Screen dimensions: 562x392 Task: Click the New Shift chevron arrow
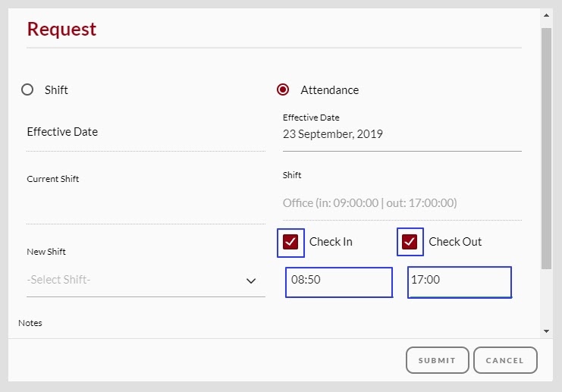coord(251,281)
